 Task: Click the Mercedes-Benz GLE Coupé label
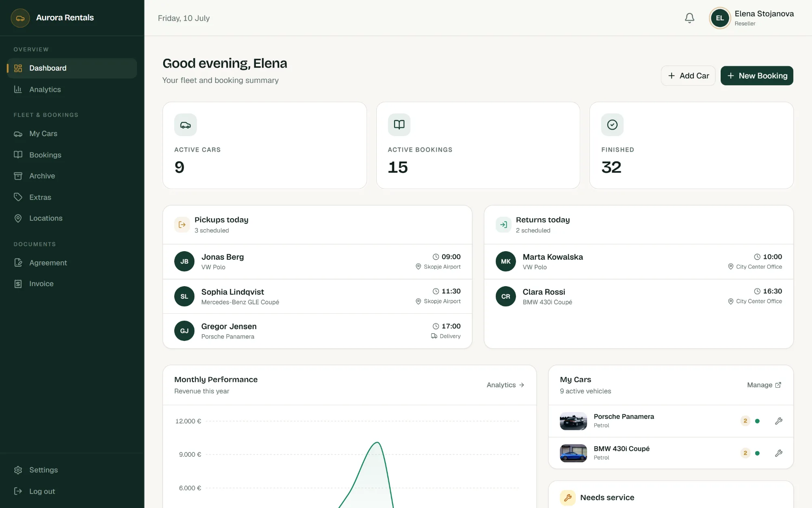pos(240,302)
